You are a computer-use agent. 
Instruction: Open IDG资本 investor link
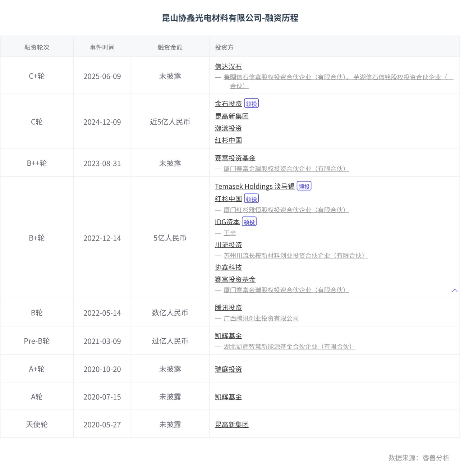pos(227,222)
